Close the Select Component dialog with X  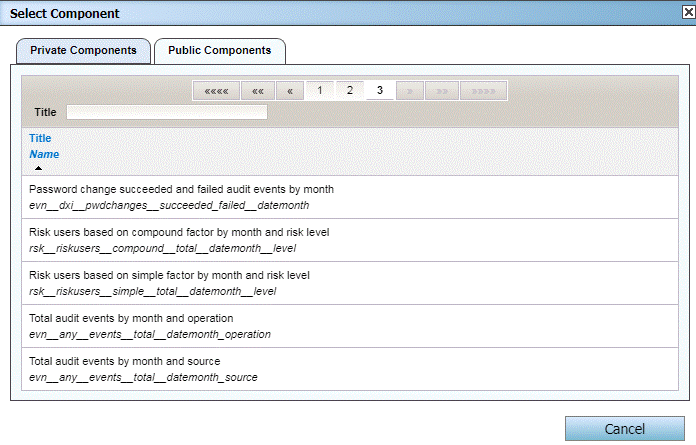683,13
